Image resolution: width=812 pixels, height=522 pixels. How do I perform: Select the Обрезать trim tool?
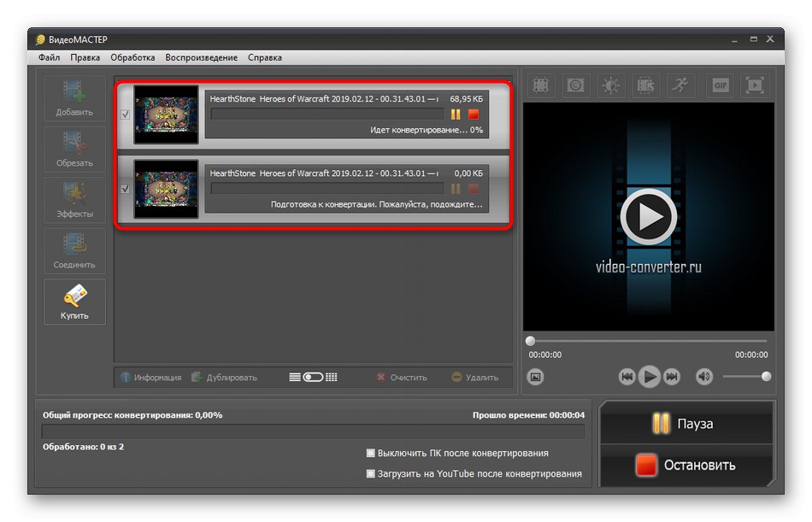[74, 150]
